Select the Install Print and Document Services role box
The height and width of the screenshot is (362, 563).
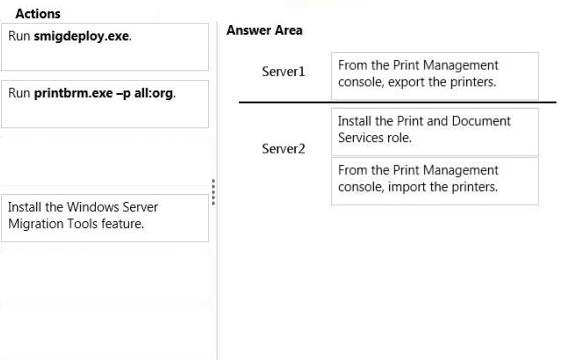[x=435, y=133]
